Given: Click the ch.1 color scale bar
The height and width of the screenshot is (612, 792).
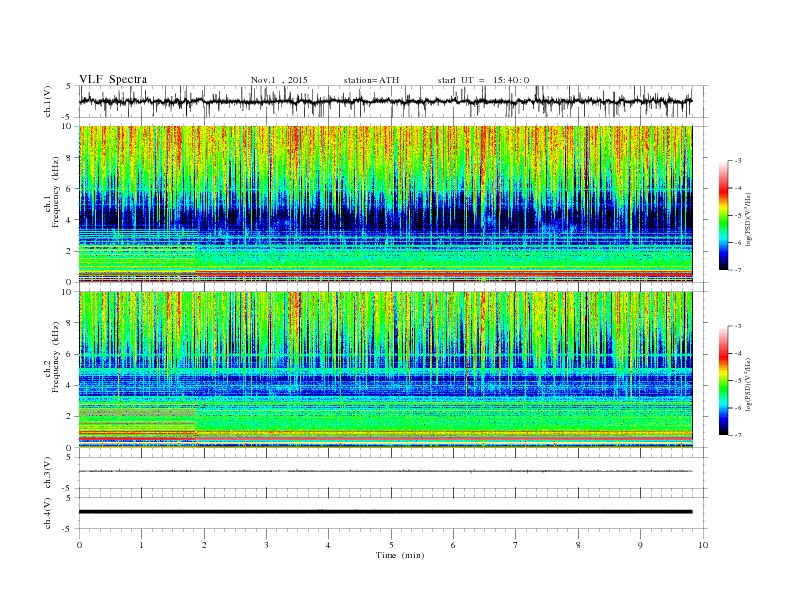Looking at the screenshot, I should [x=724, y=216].
